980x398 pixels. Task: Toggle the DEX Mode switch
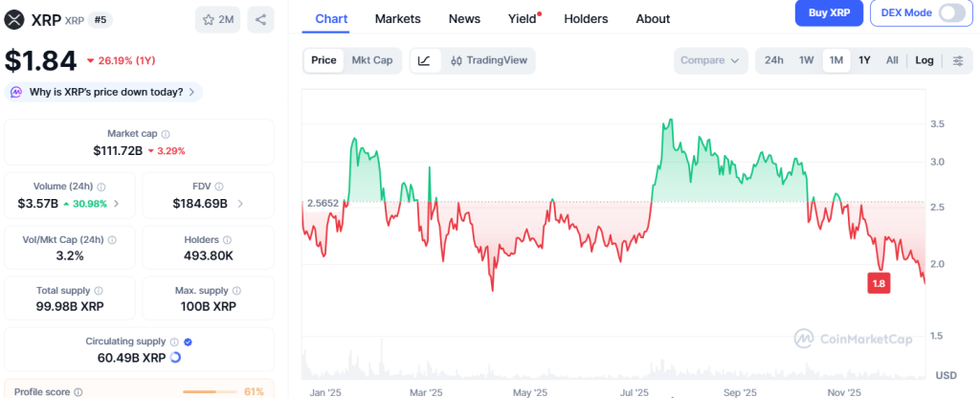pyautogui.click(x=952, y=12)
